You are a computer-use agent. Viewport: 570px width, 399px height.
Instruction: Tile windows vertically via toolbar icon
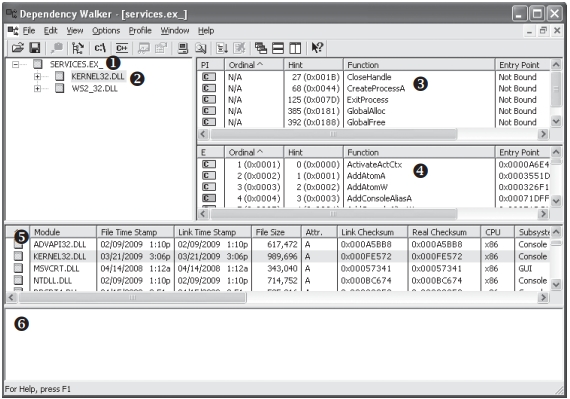tap(295, 48)
